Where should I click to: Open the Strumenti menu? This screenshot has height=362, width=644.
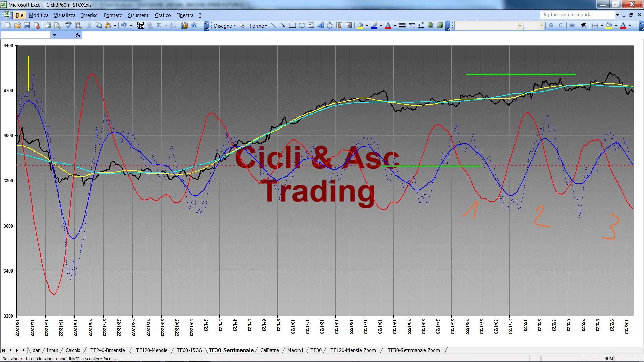[139, 15]
